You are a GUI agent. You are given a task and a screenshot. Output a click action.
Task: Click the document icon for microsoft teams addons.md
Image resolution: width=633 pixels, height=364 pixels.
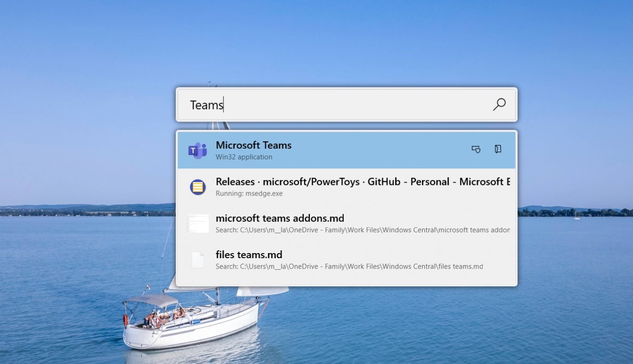[197, 223]
